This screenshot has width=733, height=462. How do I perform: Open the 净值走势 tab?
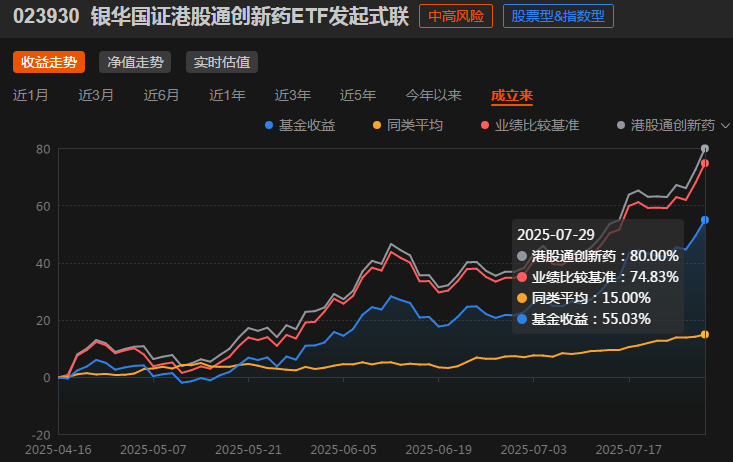point(135,62)
